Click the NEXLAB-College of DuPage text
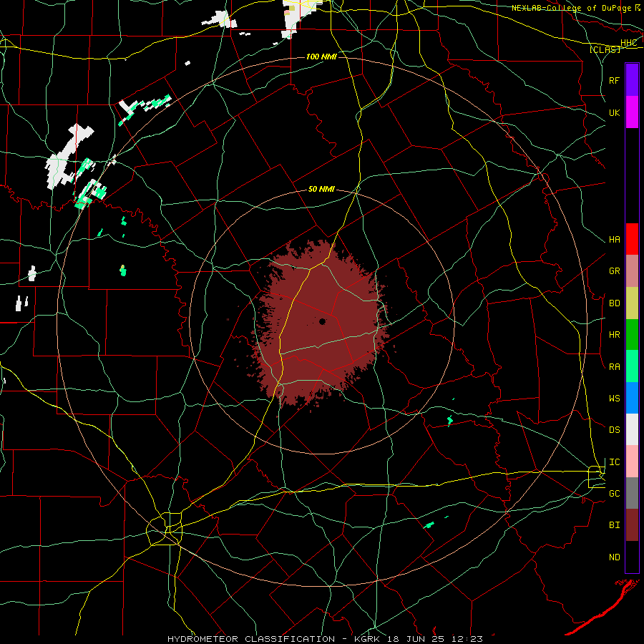Screen dimensions: 644x644 (x=571, y=8)
